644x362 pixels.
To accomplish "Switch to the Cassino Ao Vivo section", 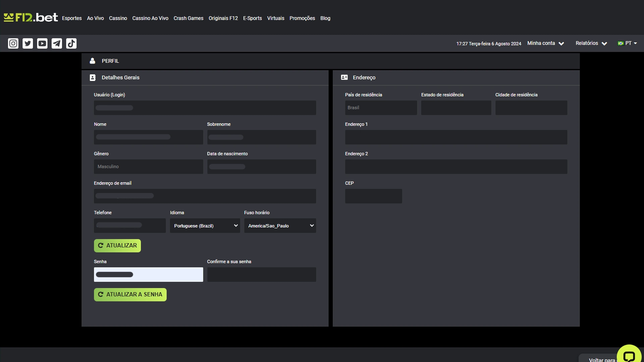I will click(x=150, y=18).
